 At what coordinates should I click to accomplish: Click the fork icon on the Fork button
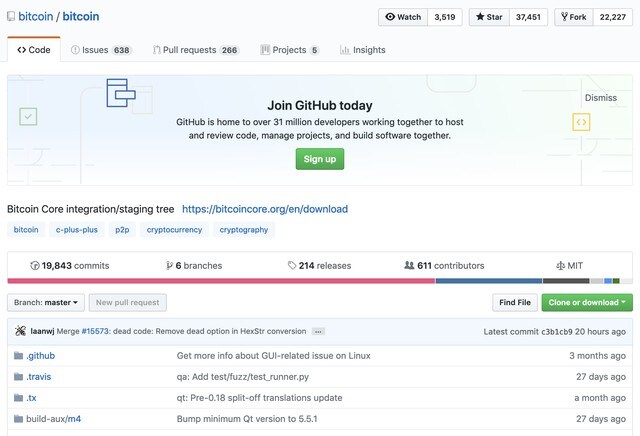564,17
